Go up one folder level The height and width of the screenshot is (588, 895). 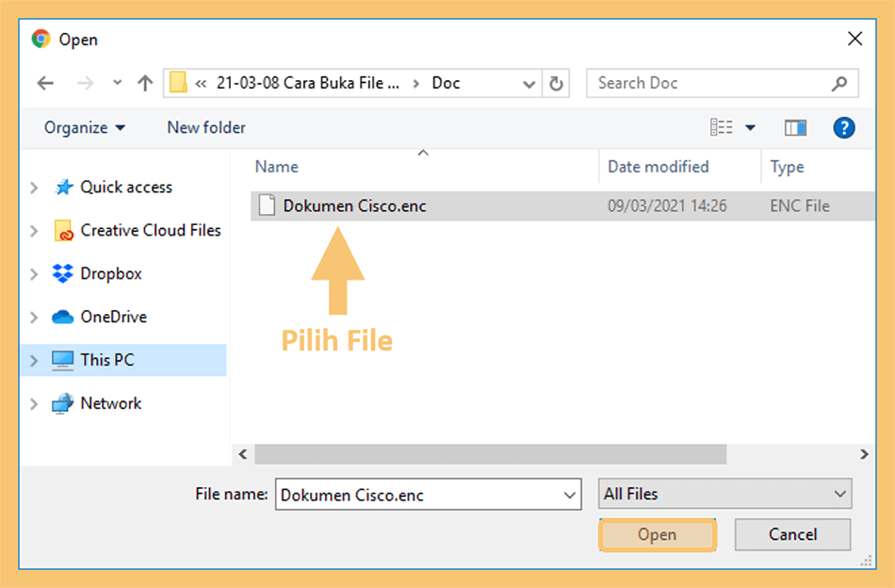[145, 83]
